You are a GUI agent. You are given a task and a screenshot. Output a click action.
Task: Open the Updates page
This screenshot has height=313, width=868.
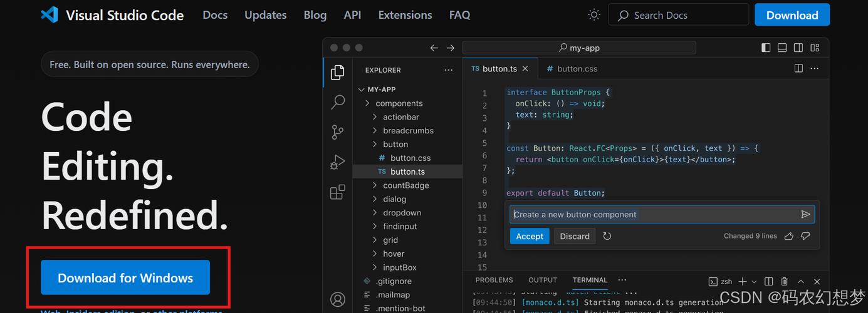[x=266, y=15]
